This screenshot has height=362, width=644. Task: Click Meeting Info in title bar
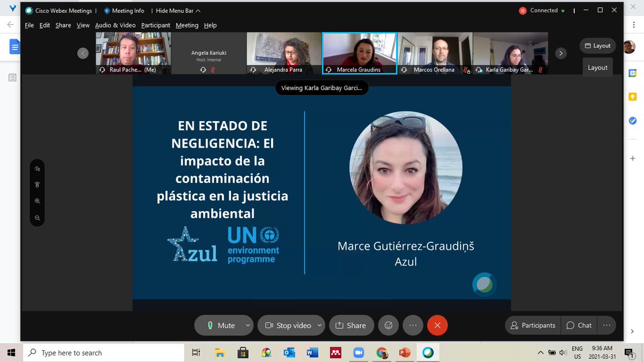(x=124, y=11)
